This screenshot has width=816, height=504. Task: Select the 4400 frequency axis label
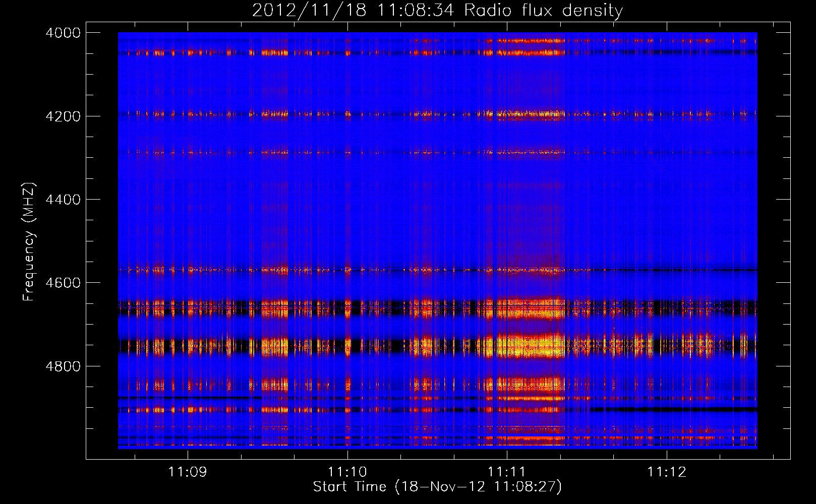tap(63, 200)
